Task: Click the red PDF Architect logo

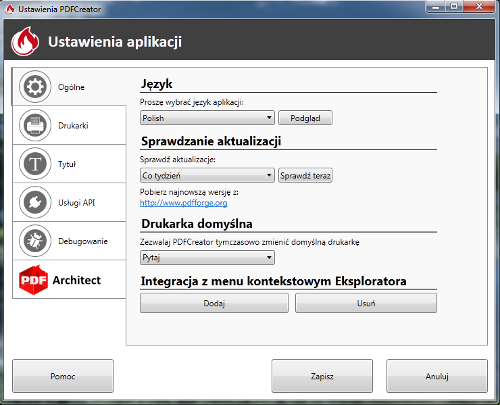Action: point(33,280)
